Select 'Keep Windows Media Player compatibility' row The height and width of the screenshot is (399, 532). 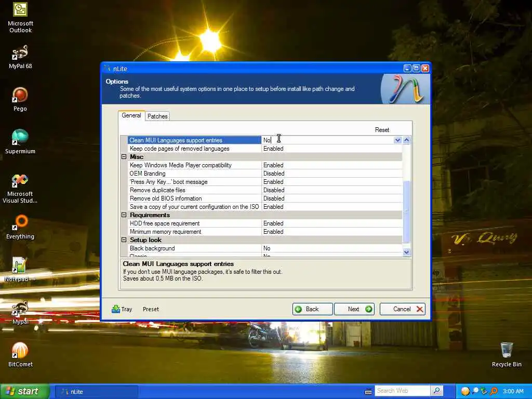[265, 165]
